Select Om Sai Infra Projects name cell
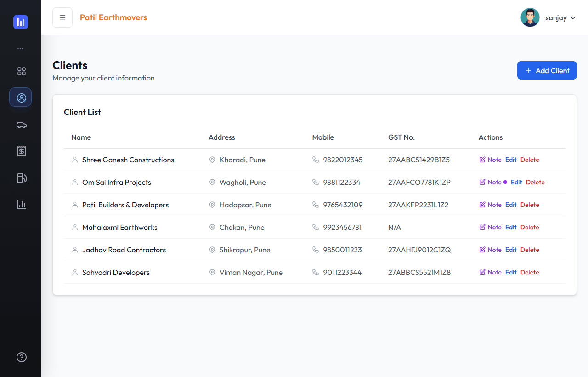 tap(117, 182)
